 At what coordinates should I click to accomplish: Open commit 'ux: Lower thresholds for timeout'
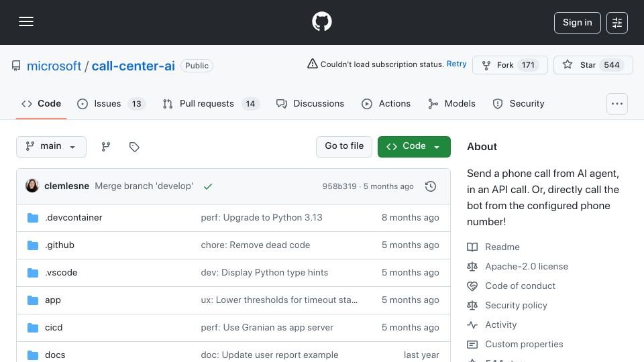pyautogui.click(x=279, y=300)
